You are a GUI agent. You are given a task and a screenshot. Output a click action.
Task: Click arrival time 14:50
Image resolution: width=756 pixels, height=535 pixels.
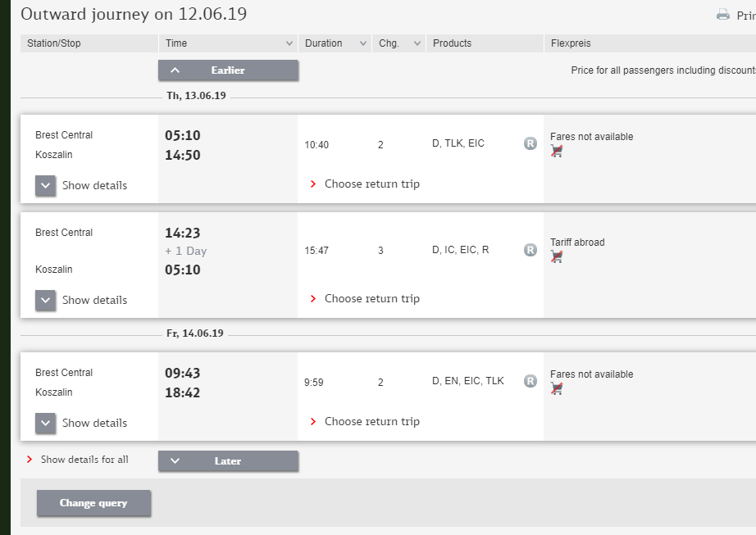pos(183,155)
